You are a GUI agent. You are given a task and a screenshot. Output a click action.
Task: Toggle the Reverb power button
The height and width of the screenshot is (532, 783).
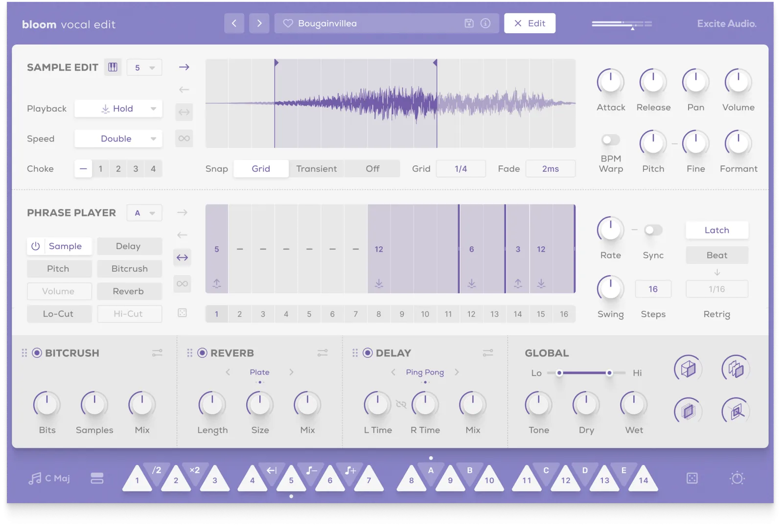pyautogui.click(x=202, y=353)
